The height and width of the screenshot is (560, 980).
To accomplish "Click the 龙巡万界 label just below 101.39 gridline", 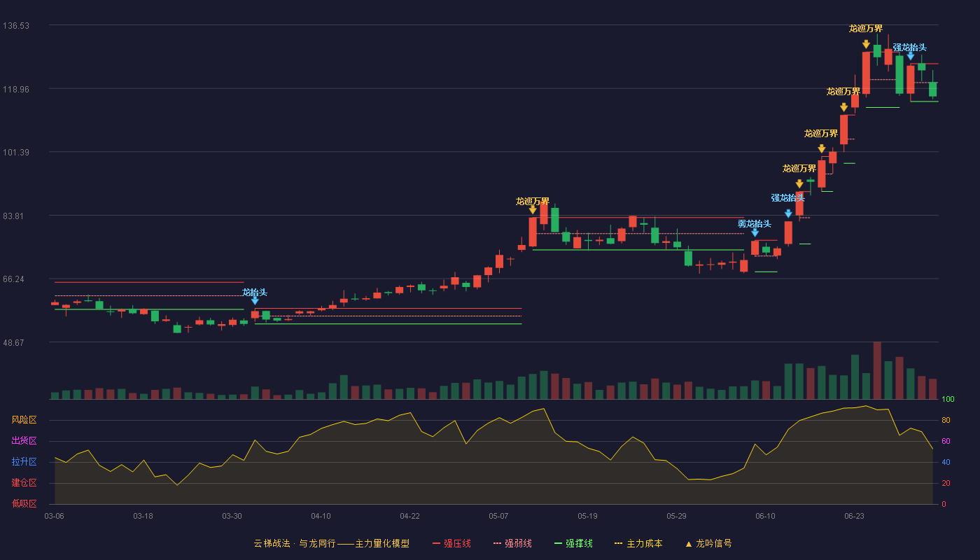I will (799, 169).
